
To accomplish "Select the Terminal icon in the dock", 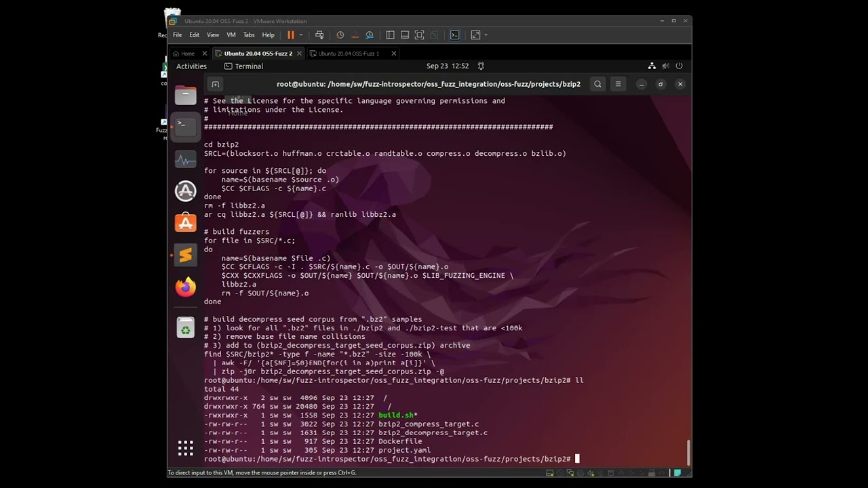I will tap(185, 126).
